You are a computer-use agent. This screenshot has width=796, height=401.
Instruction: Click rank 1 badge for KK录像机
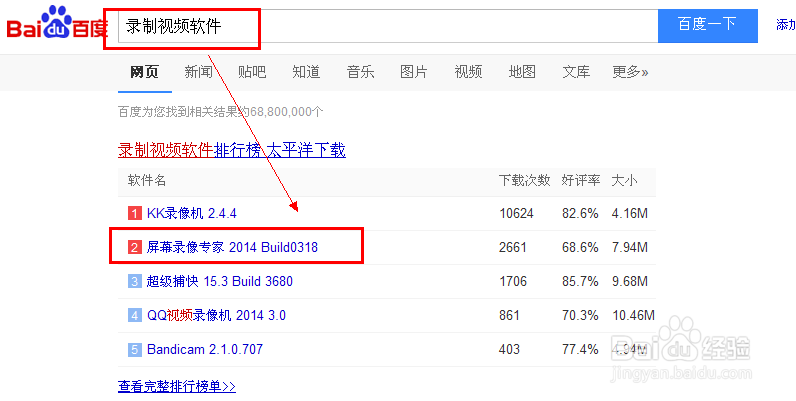[135, 213]
